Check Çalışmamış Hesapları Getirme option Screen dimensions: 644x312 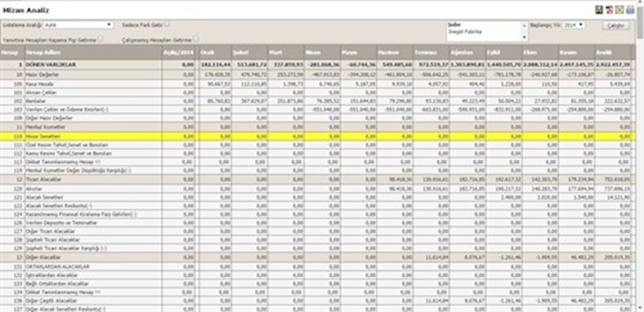(196, 39)
